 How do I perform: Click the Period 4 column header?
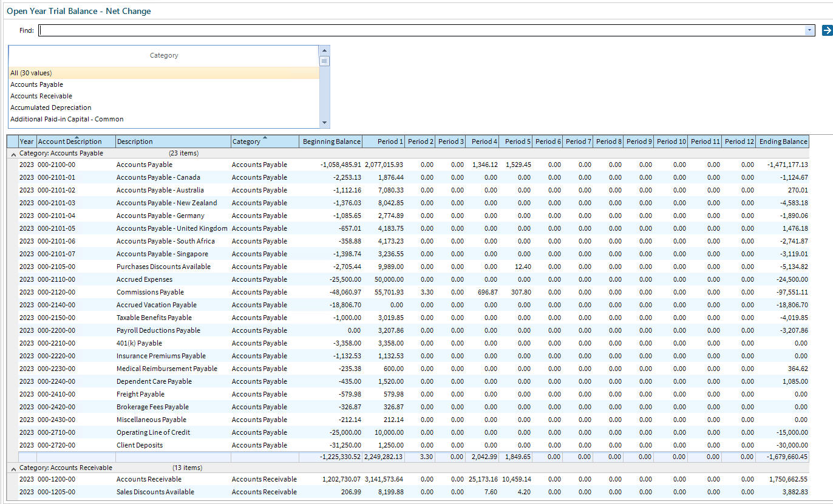482,141
